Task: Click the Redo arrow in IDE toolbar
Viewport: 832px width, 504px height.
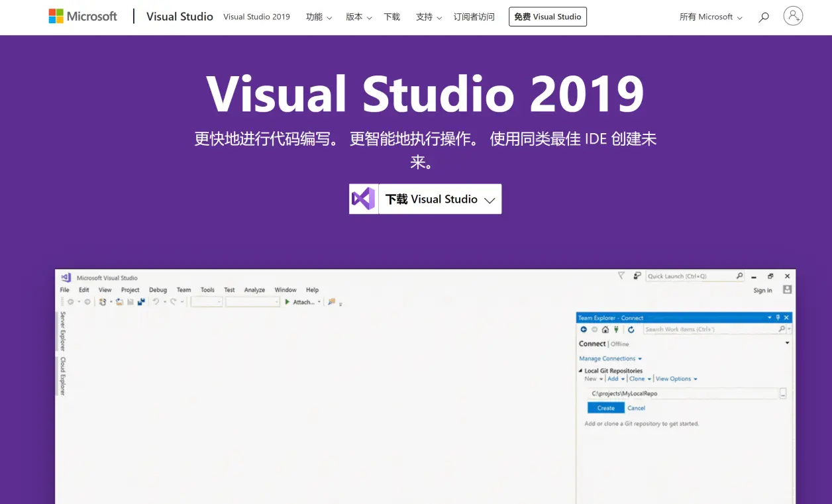Action: click(x=174, y=301)
